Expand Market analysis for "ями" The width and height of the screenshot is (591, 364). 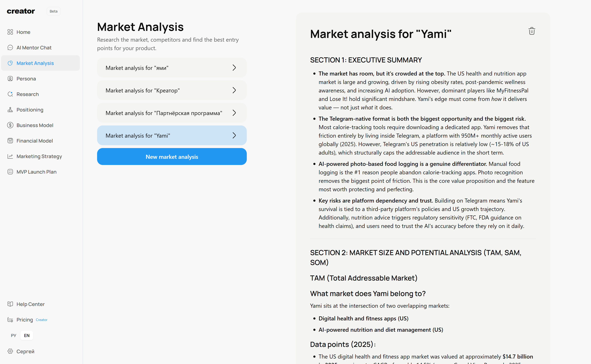[x=171, y=68]
